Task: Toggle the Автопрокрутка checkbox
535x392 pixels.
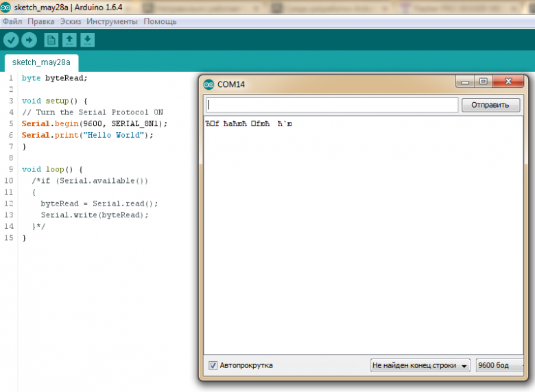Action: click(213, 365)
